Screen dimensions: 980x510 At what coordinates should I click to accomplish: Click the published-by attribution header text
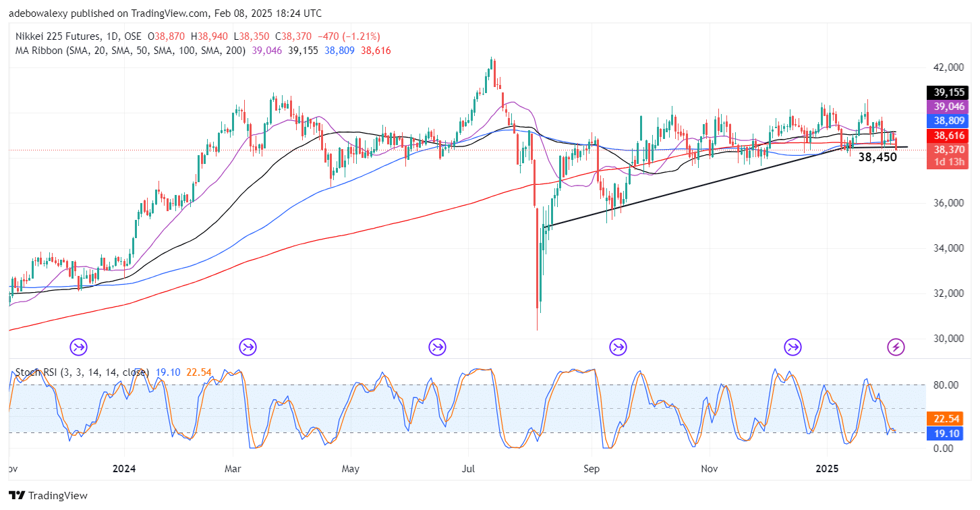165,13
